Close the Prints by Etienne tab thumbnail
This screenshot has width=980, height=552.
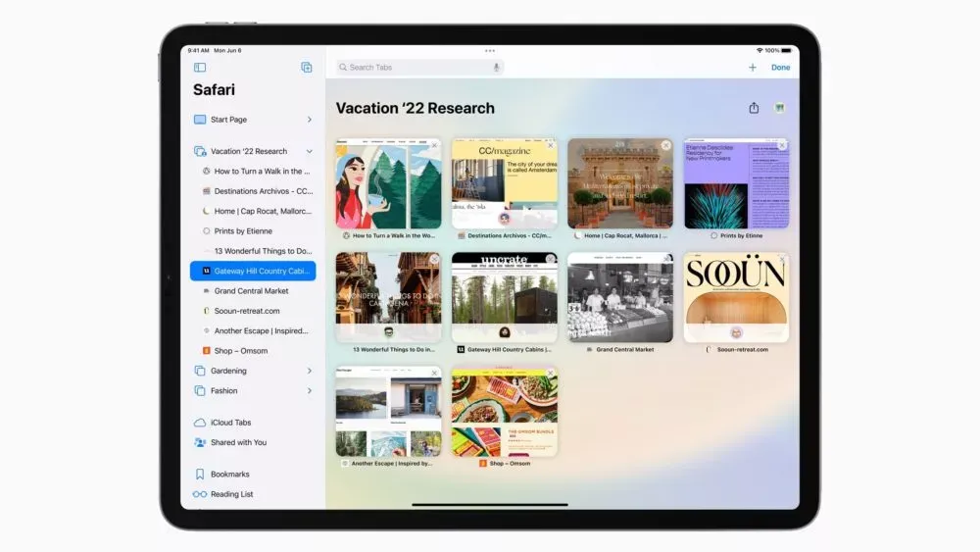(782, 145)
